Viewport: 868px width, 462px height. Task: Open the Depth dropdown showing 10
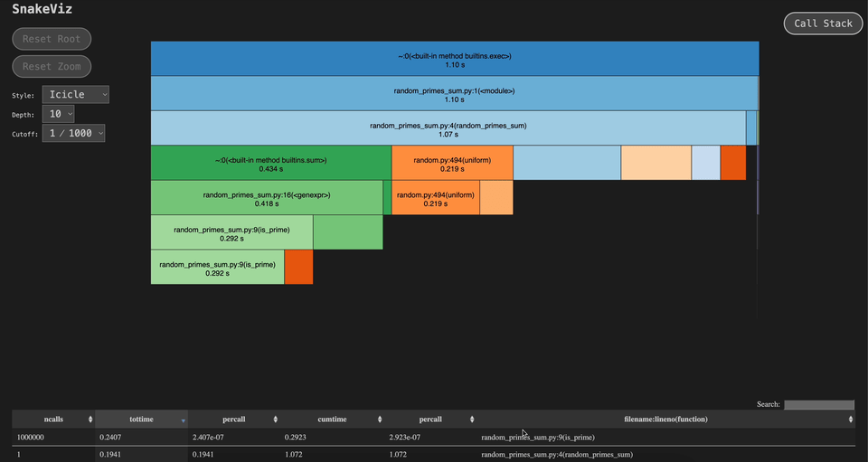tap(58, 114)
